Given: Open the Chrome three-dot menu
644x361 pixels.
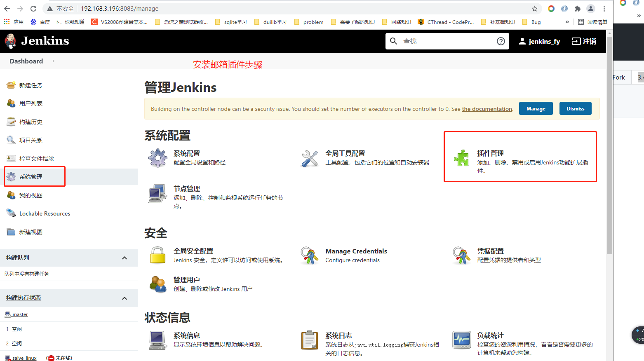Looking at the screenshot, I should (x=604, y=9).
